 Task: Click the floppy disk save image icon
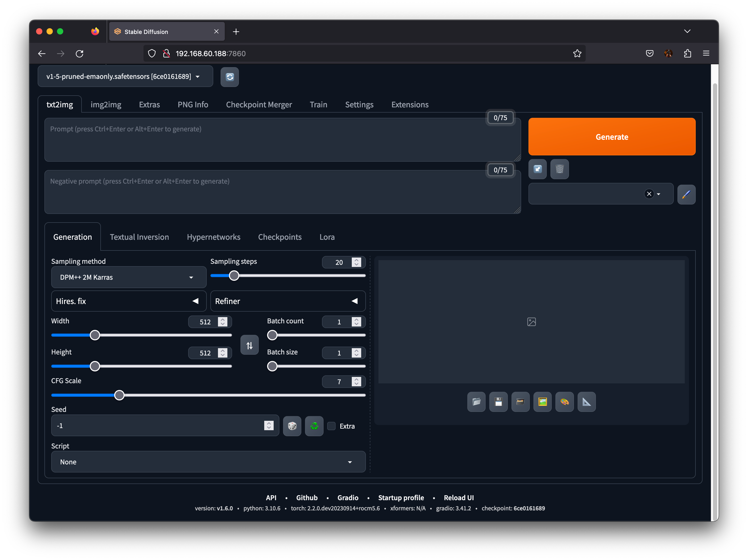pyautogui.click(x=498, y=402)
